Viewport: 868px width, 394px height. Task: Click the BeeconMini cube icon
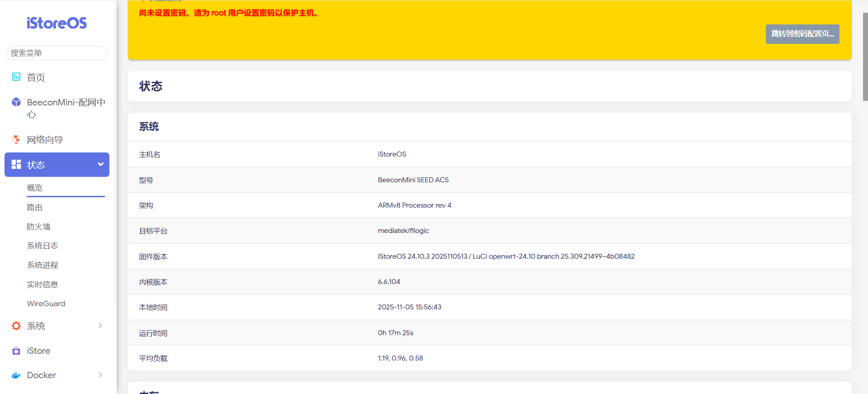[16, 102]
